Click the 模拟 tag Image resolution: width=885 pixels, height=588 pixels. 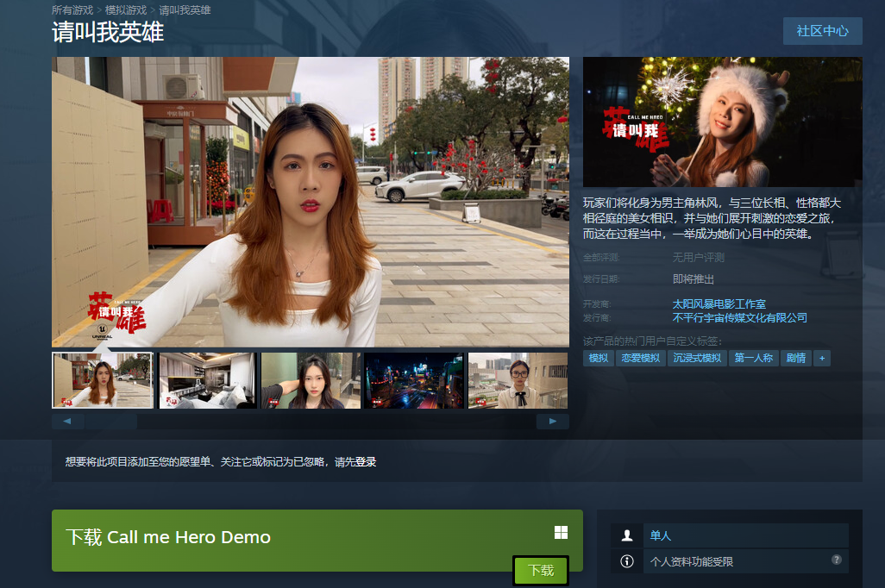(x=599, y=359)
